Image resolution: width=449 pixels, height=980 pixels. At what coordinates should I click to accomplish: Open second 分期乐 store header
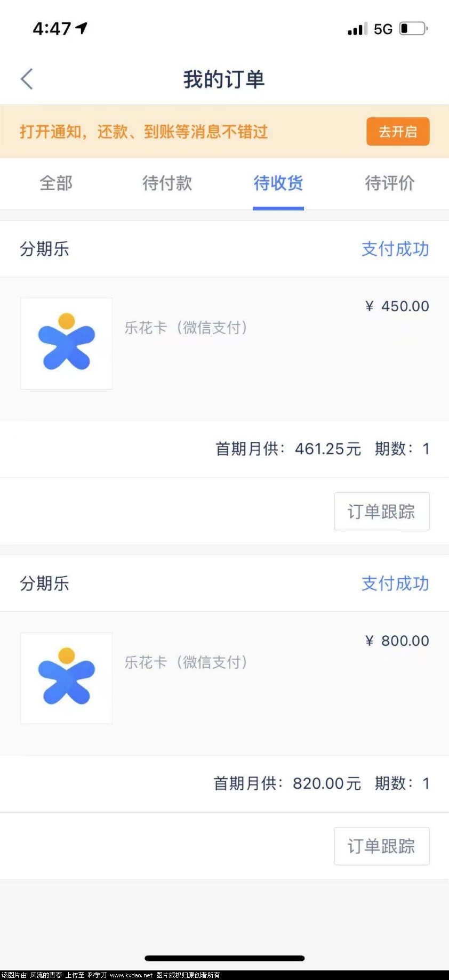pyautogui.click(x=44, y=584)
